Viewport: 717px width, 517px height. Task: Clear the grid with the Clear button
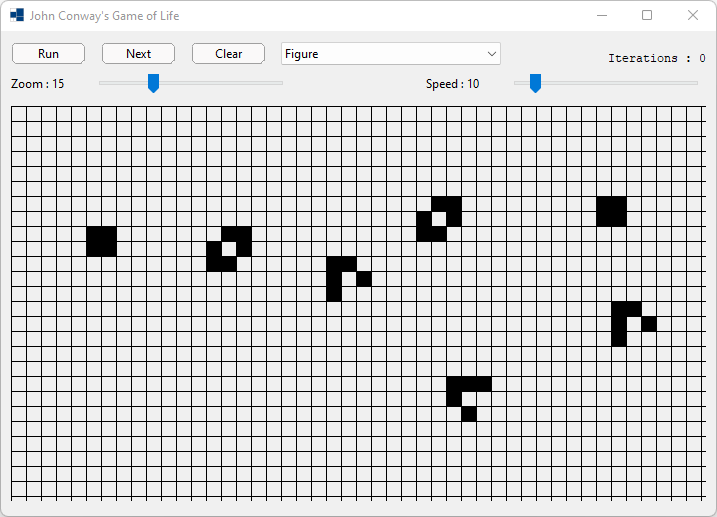pyautogui.click(x=228, y=54)
